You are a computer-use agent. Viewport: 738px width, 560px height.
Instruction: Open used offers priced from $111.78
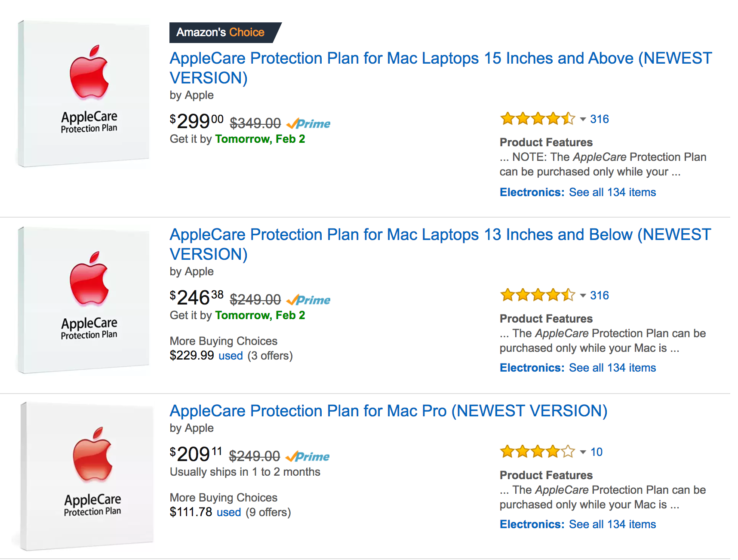229,513
